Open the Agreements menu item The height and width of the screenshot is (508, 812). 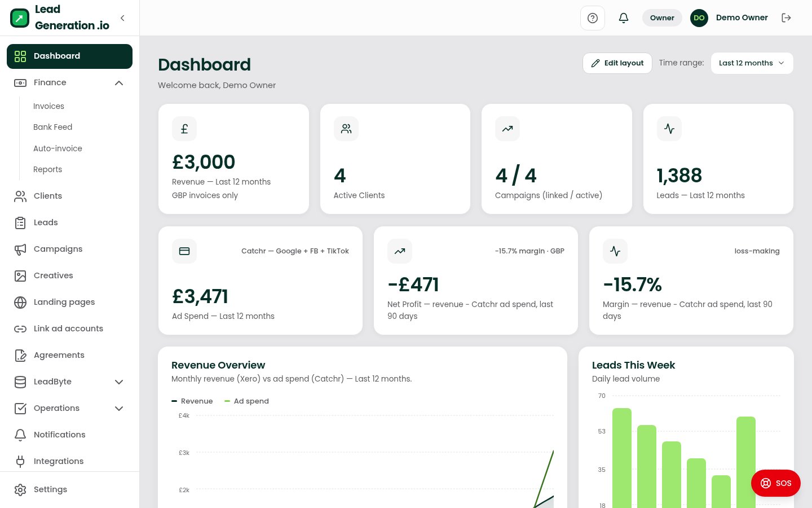[x=69, y=355]
